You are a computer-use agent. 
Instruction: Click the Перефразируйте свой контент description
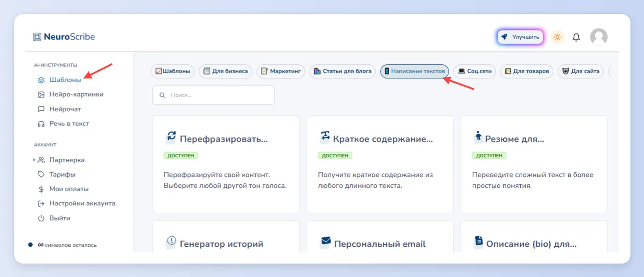coord(225,181)
